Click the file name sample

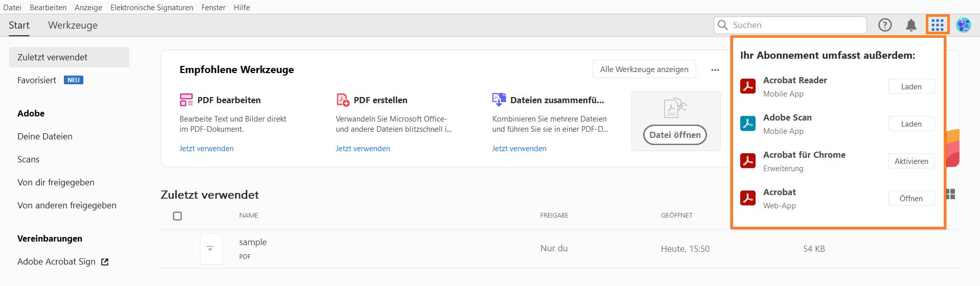point(253,242)
